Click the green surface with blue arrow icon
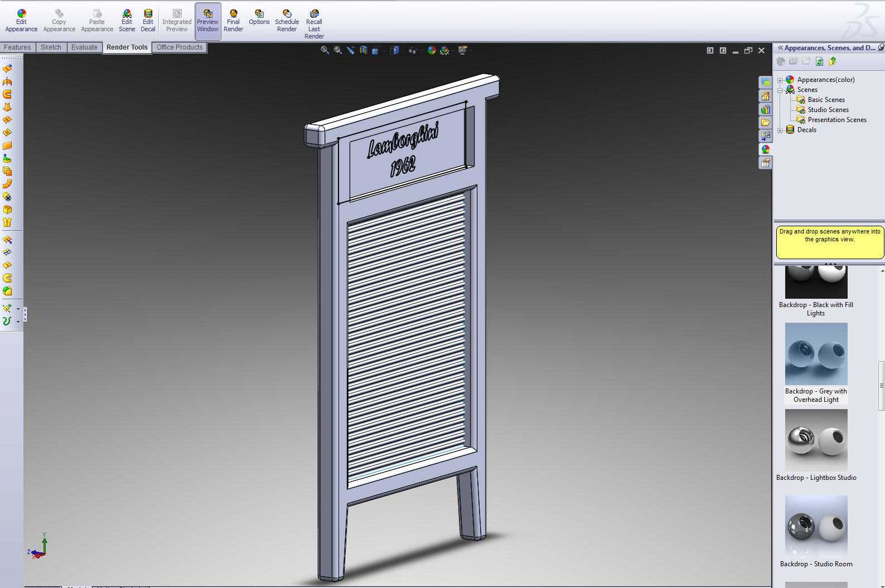This screenshot has width=885, height=588. click(x=7, y=158)
